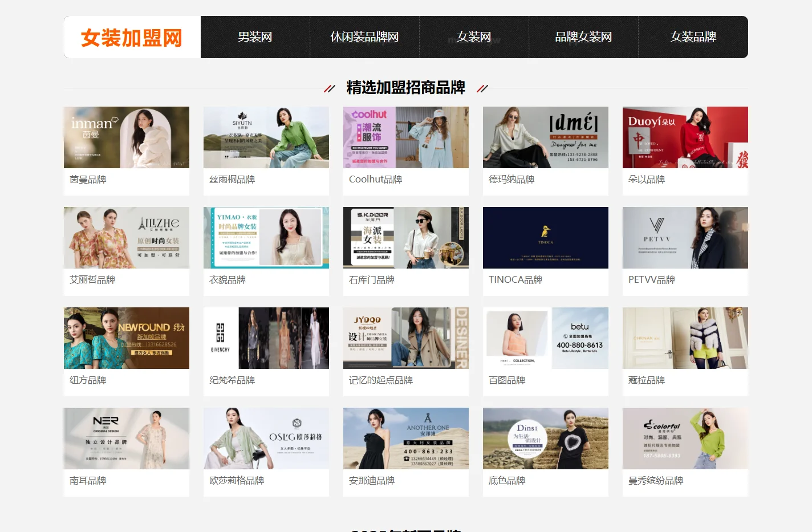Open the PETVV brand banner image
The height and width of the screenshot is (532, 812).
685,238
